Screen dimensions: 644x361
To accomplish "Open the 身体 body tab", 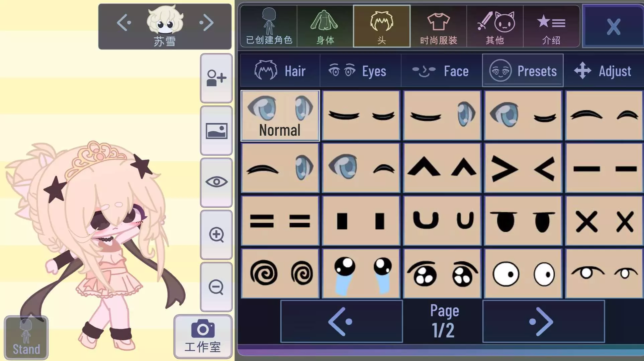I will (325, 26).
